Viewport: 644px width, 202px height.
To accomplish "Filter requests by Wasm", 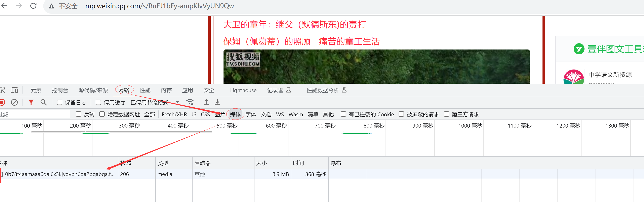I will pyautogui.click(x=296, y=114).
